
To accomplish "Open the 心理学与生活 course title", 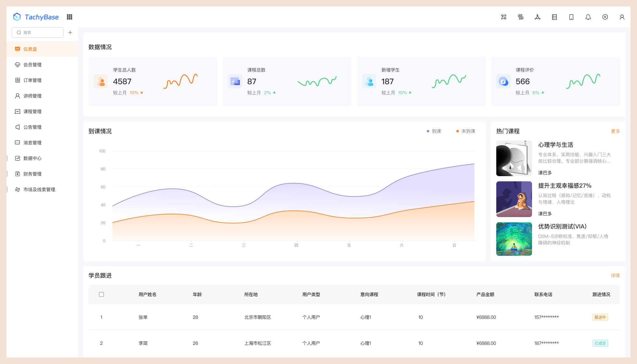I will (556, 145).
